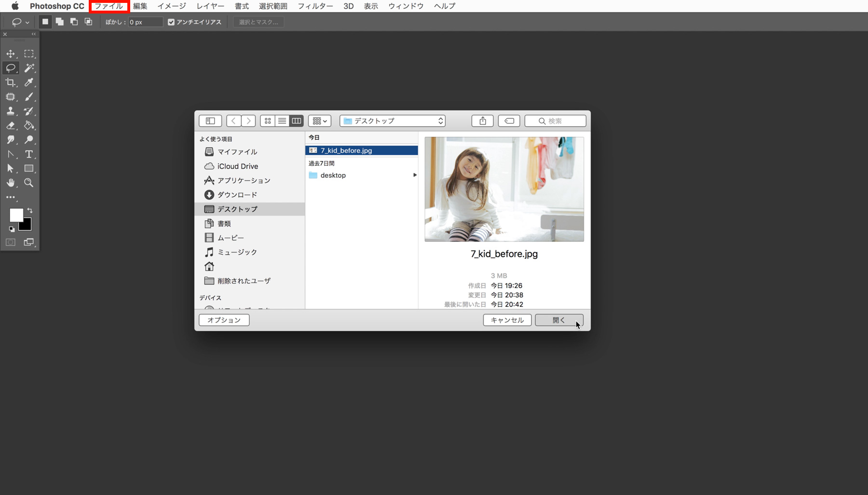Image resolution: width=868 pixels, height=495 pixels.
Task: Change screen mode icon
Action: (x=29, y=242)
